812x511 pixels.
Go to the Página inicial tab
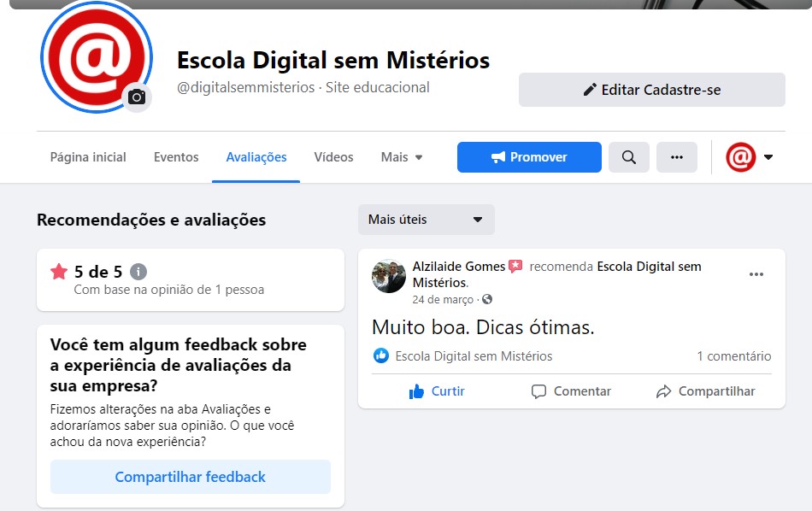click(x=88, y=157)
